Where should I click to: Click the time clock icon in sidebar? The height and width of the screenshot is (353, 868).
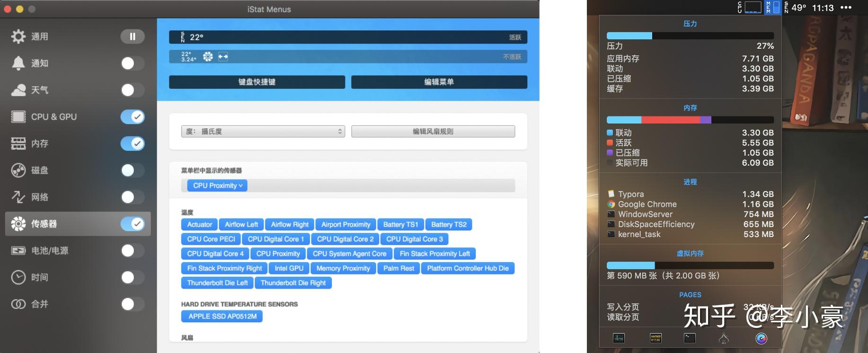point(18,277)
